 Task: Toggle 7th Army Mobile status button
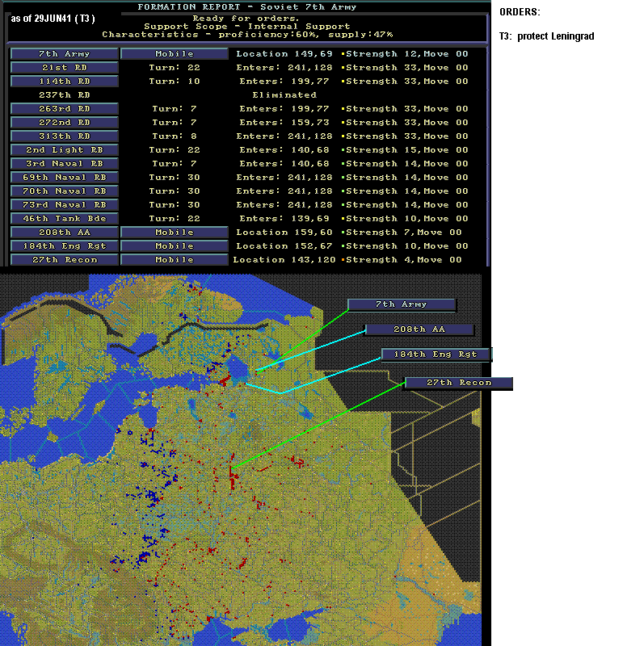tap(175, 54)
